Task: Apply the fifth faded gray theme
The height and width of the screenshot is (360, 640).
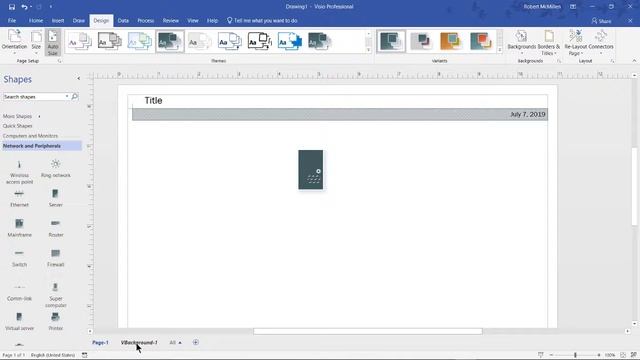Action: point(200,41)
